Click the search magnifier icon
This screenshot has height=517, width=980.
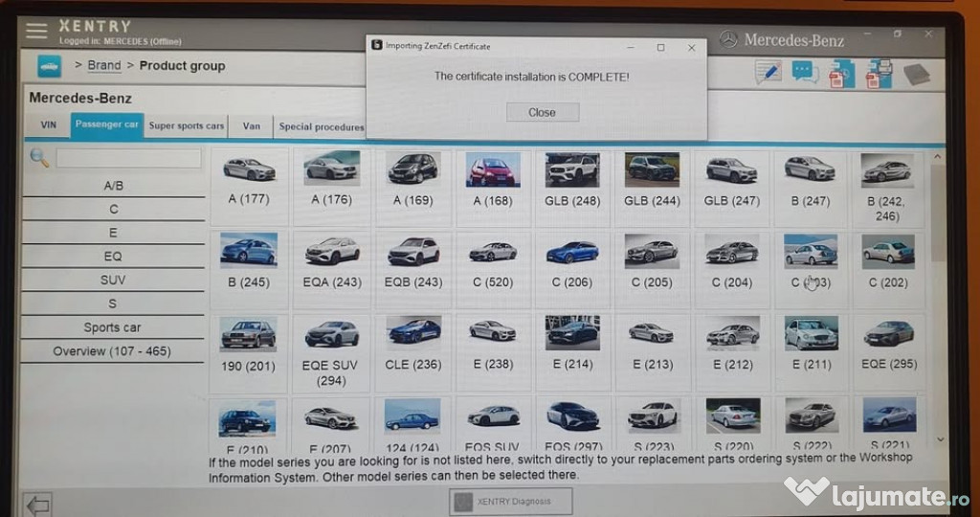click(39, 158)
